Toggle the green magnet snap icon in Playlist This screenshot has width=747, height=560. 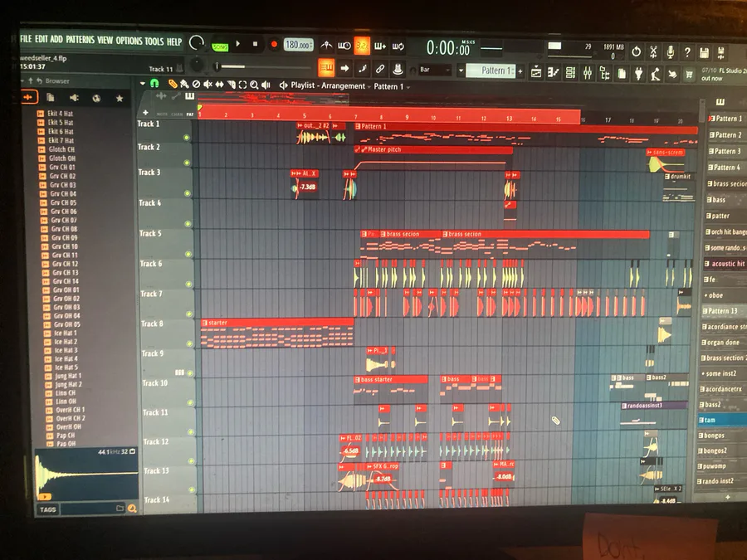tap(154, 83)
